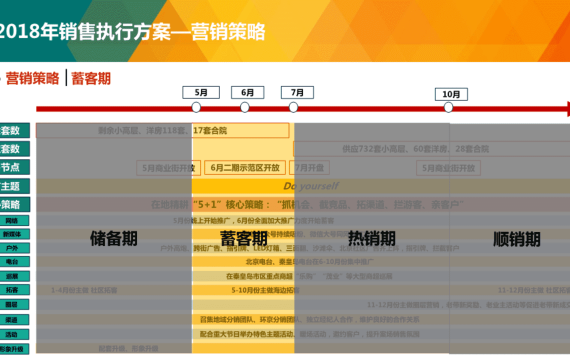This screenshot has width=570, height=360.
Task: Click the 北京电台、秦皇岛电台 radio text
Action: [309, 262]
